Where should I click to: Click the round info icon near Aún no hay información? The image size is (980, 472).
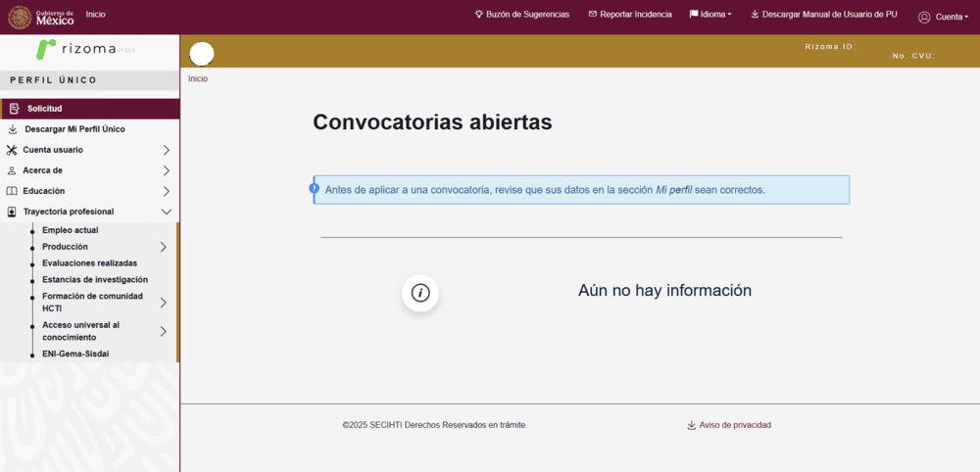coord(420,292)
